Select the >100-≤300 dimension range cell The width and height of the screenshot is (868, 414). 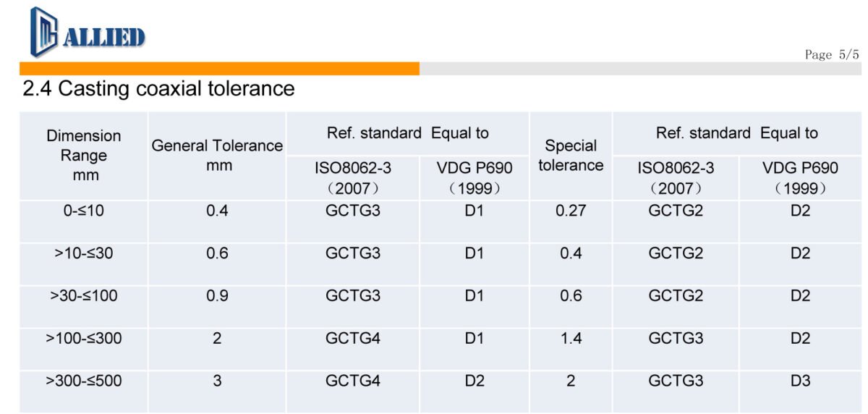click(x=84, y=338)
